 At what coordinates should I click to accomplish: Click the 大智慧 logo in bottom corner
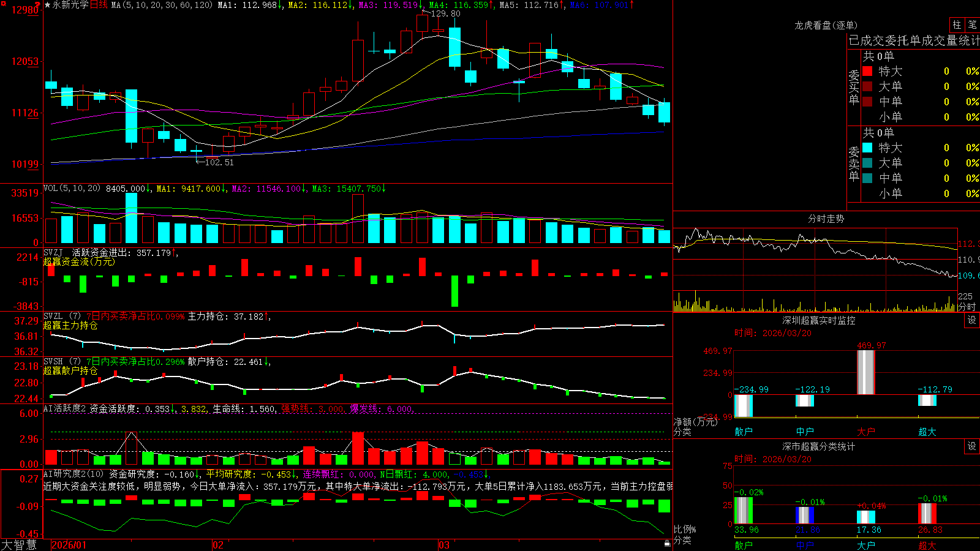(x=19, y=545)
